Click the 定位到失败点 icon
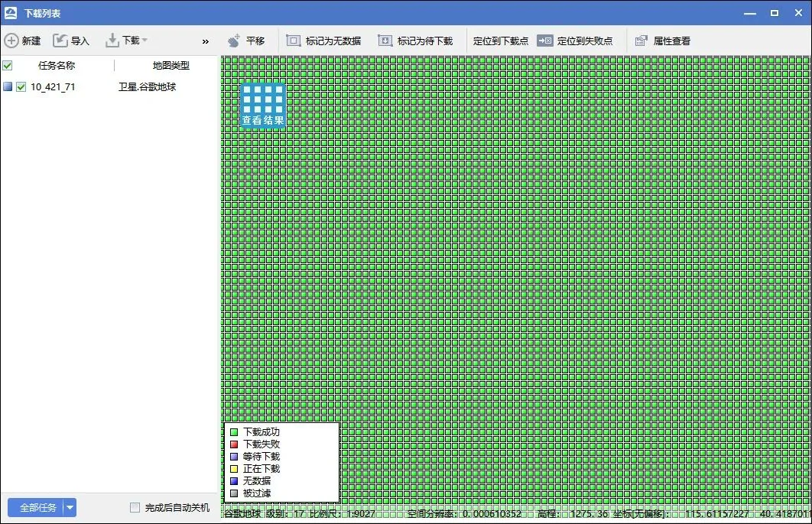Screen dimensions: 812x524 (x=545, y=41)
